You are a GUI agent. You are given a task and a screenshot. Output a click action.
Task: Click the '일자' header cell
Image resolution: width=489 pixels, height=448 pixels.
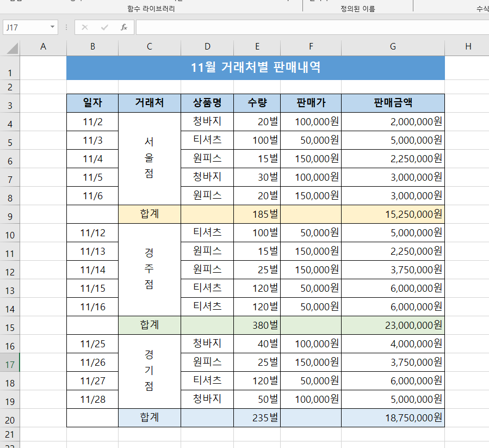pos(92,103)
